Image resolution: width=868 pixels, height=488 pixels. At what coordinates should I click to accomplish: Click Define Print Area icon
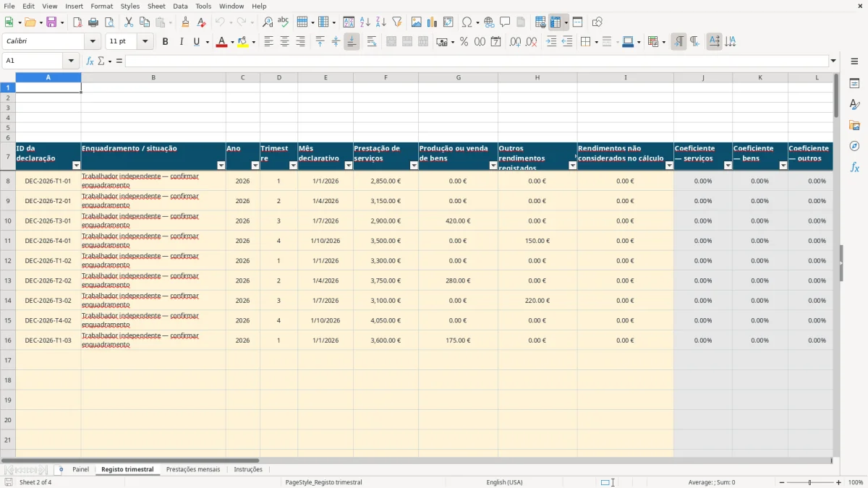pos(540,22)
